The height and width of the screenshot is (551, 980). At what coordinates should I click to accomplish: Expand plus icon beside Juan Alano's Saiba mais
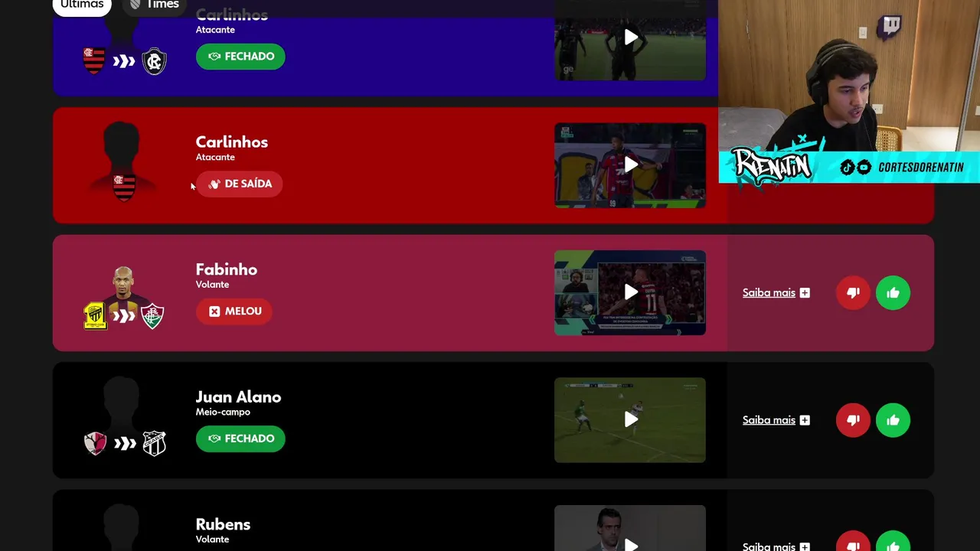(805, 419)
